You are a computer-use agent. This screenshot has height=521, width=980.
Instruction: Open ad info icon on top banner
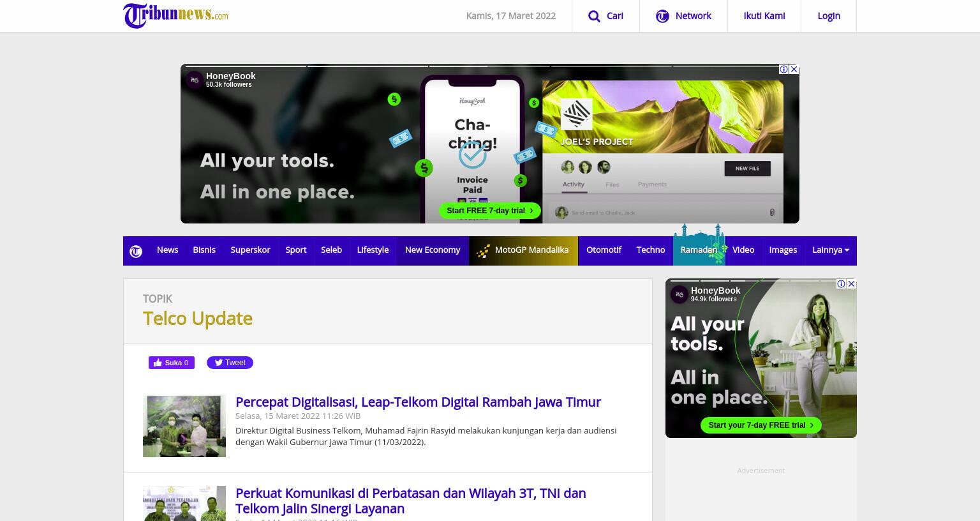783,69
